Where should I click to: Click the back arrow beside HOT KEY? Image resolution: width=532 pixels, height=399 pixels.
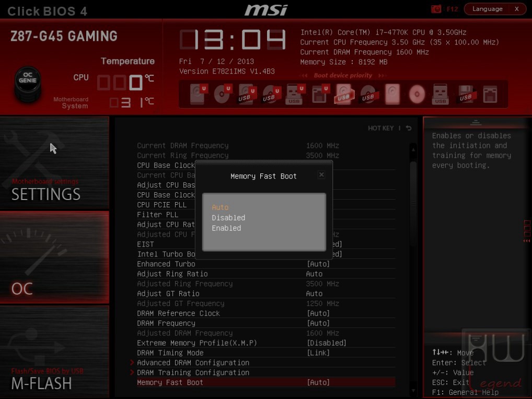(x=409, y=128)
